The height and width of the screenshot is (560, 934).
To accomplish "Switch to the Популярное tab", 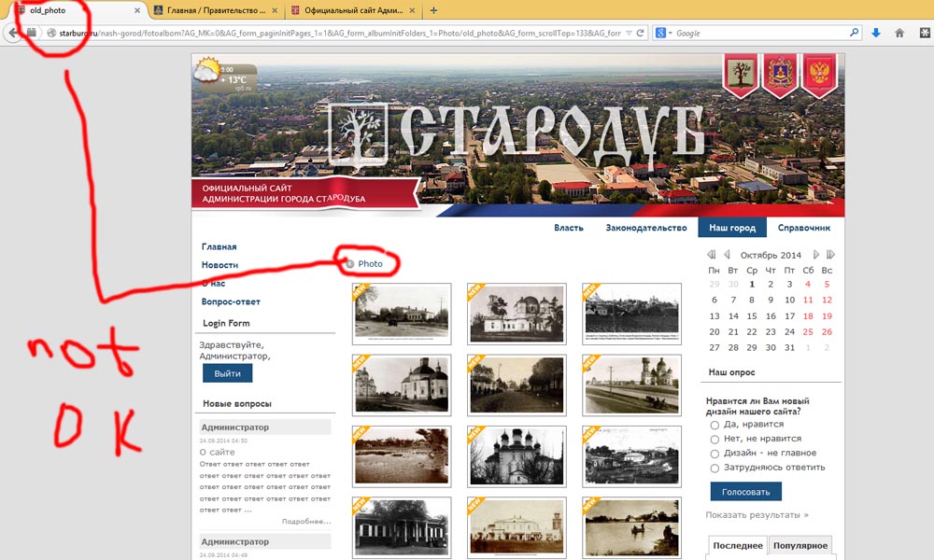I will pyautogui.click(x=800, y=546).
